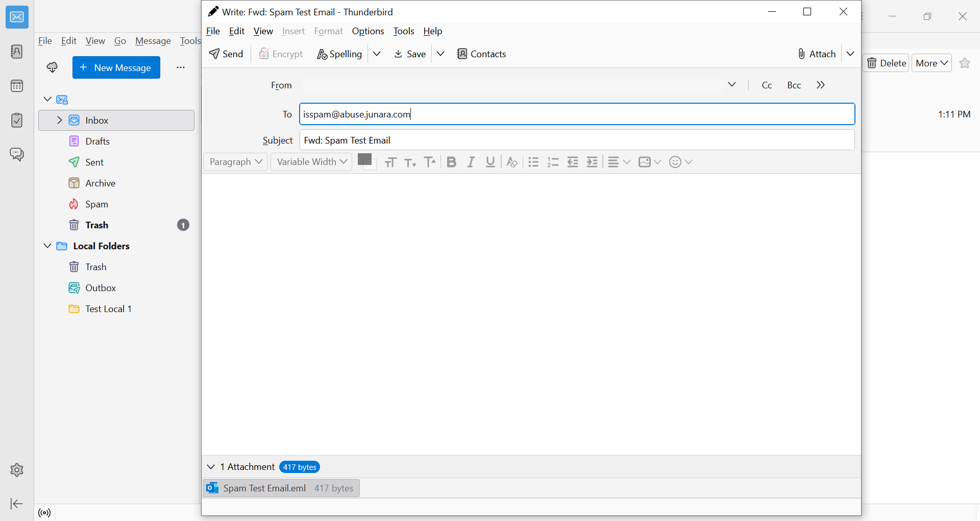Open compose File menu
This screenshot has height=521, width=980.
click(213, 31)
